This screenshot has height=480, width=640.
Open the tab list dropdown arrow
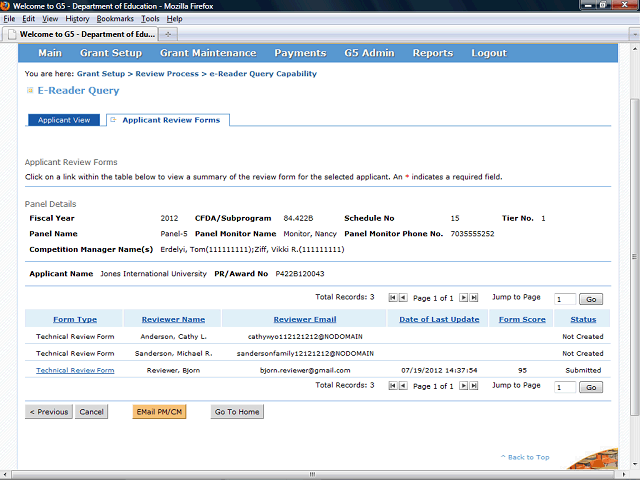pyautogui.click(x=634, y=35)
